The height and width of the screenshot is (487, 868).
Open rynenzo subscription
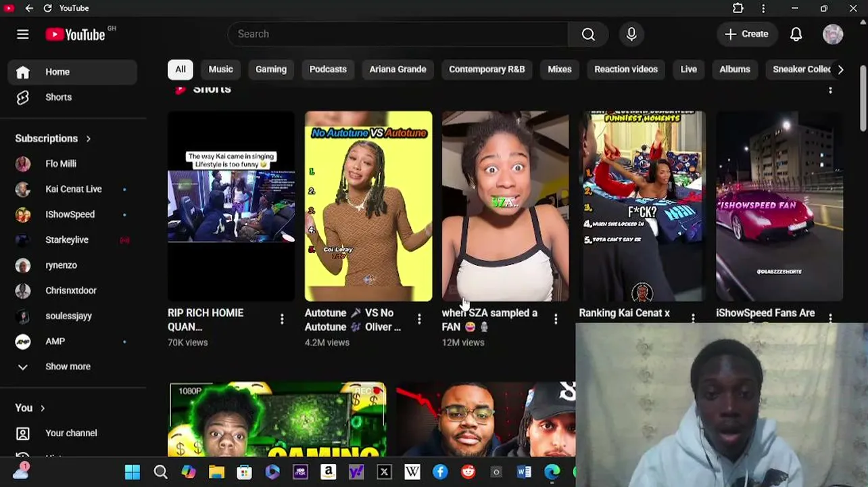72,265
